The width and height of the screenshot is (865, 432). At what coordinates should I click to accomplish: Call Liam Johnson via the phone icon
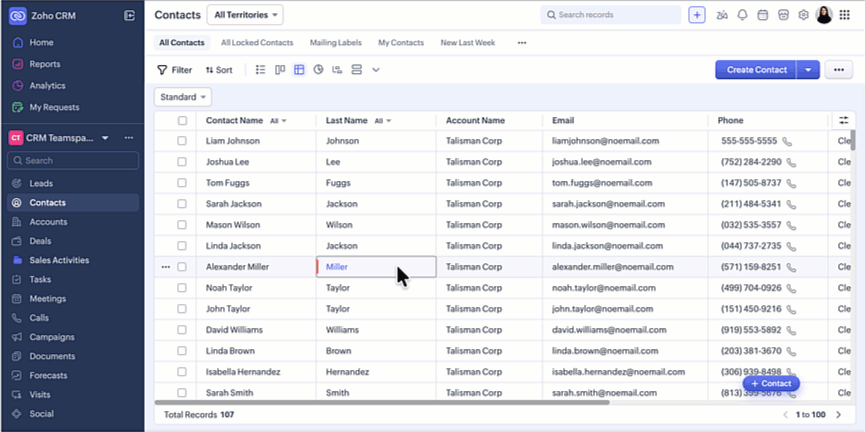click(x=788, y=142)
